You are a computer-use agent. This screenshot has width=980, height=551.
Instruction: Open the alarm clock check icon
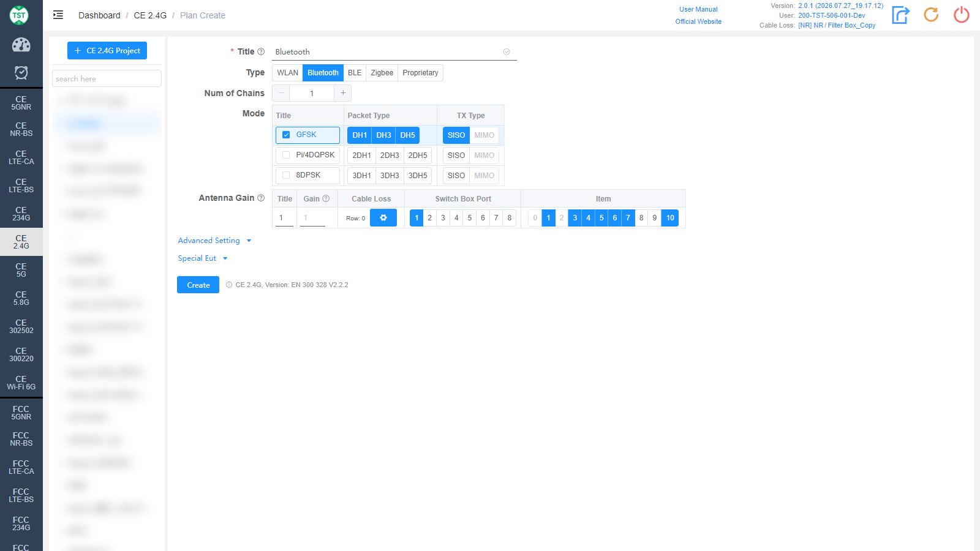pyautogui.click(x=21, y=73)
